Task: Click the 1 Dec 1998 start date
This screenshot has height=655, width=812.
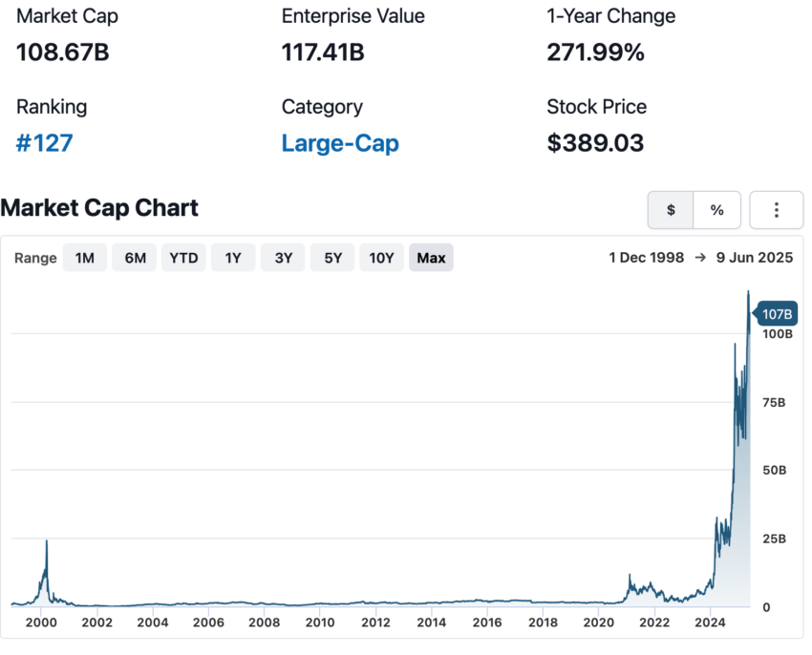Action: pos(647,258)
